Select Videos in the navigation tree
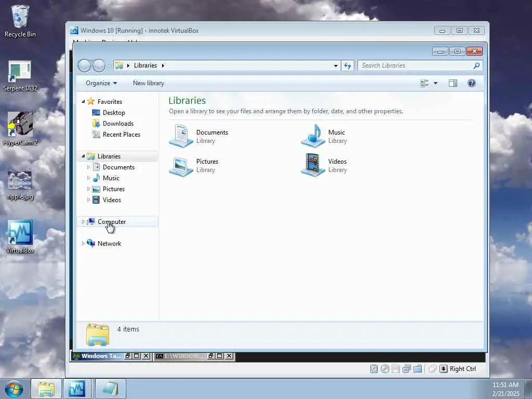 coord(112,200)
